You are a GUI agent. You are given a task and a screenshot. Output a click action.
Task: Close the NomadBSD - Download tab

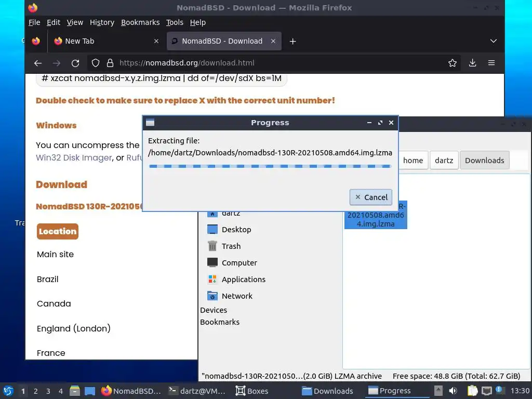coord(273,41)
